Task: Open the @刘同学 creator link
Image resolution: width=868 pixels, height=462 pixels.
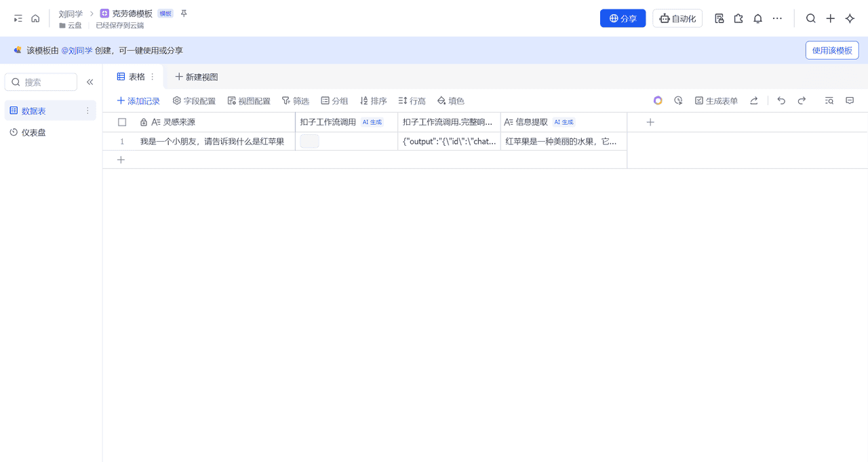Action: coord(77,50)
